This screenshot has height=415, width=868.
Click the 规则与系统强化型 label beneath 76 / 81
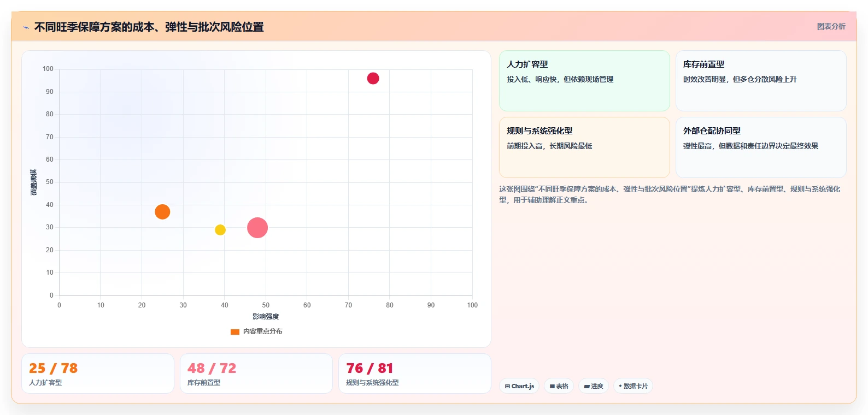click(372, 383)
